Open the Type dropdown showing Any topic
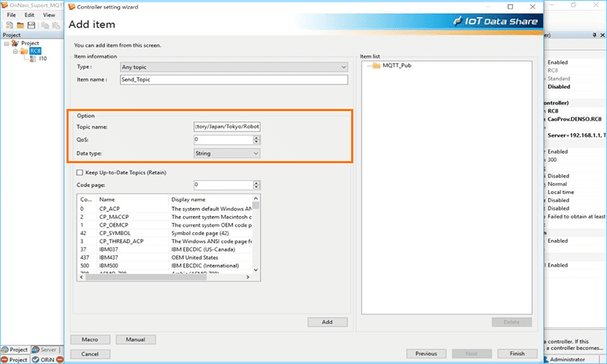 pyautogui.click(x=234, y=67)
